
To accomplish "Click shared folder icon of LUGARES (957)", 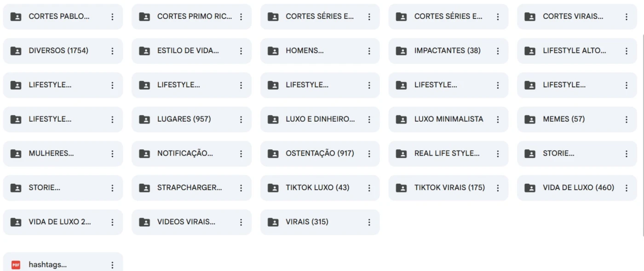I will pos(144,119).
